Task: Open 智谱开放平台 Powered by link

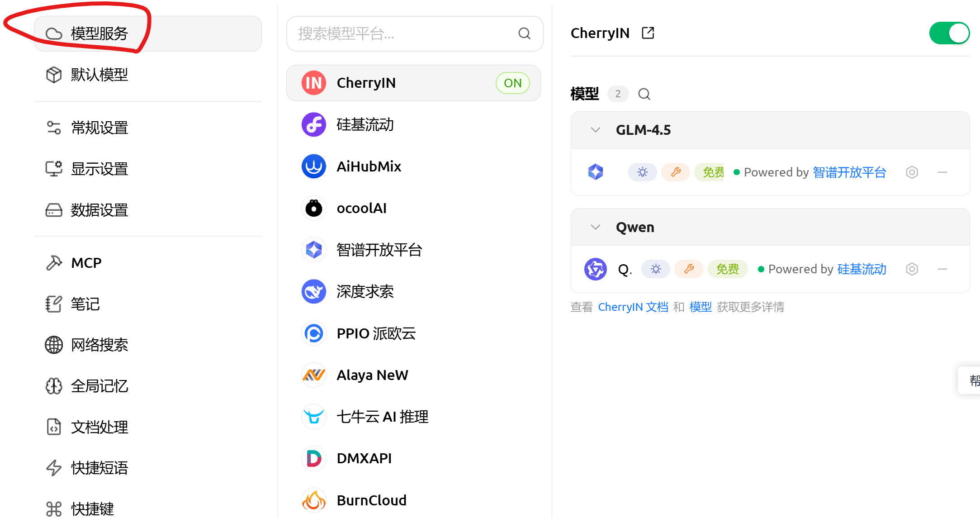Action: (849, 172)
